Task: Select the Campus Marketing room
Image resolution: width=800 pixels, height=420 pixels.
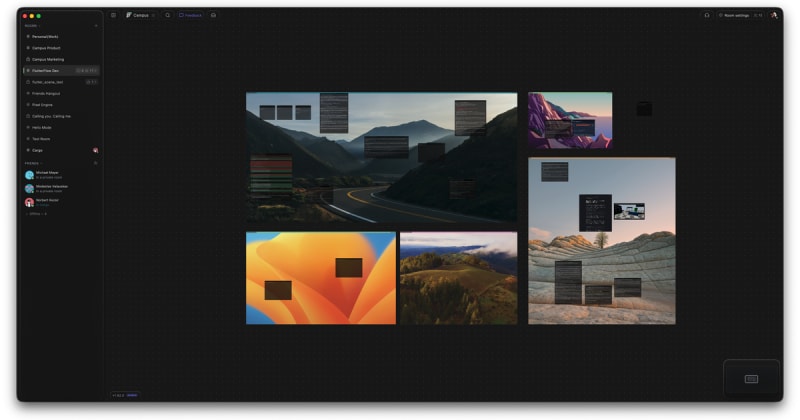Action: pyautogui.click(x=61, y=59)
